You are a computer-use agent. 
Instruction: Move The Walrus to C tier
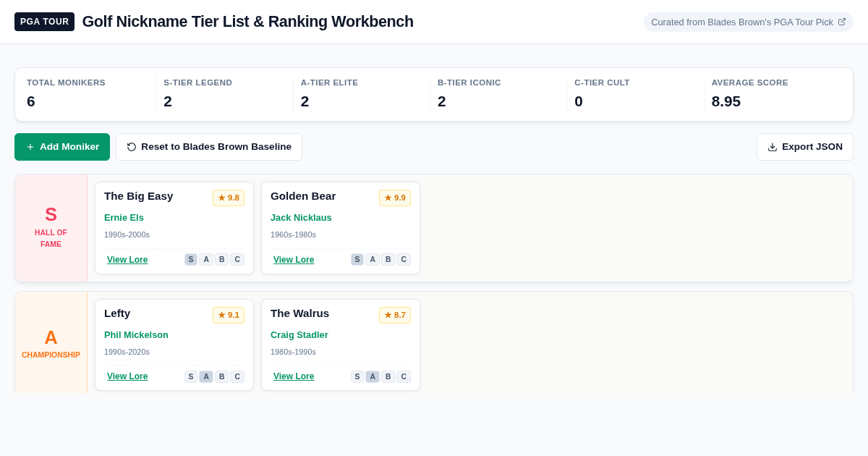(x=404, y=376)
